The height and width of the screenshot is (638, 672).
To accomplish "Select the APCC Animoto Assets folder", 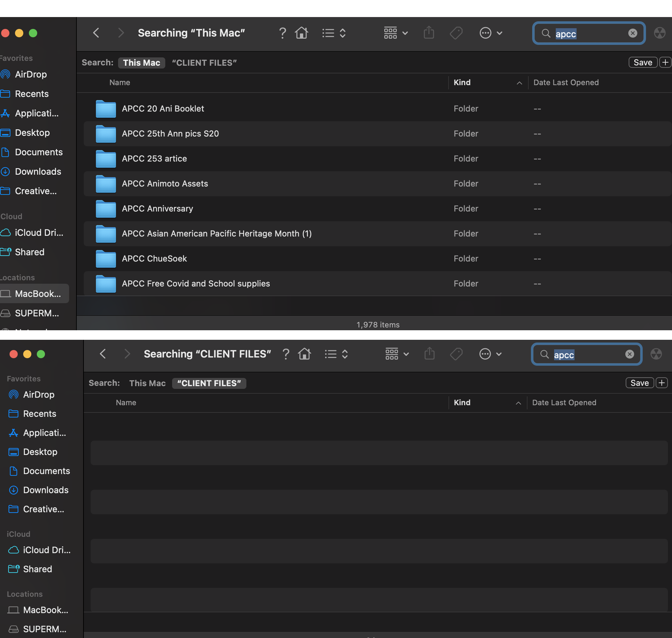I will (165, 184).
